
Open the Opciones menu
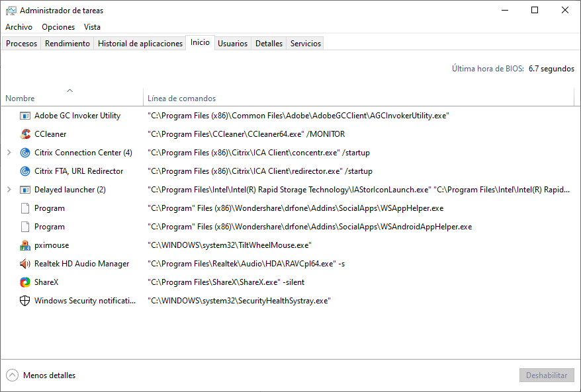pos(58,27)
